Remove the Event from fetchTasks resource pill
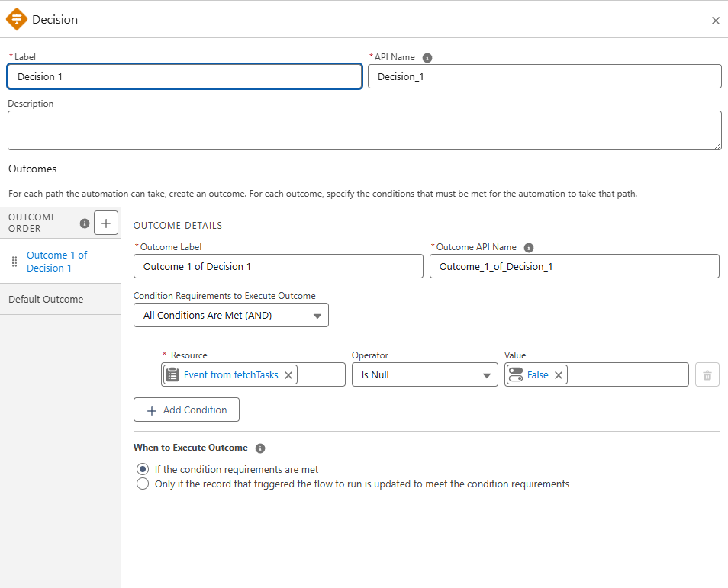Viewport: 728px width, 588px height. (288, 374)
